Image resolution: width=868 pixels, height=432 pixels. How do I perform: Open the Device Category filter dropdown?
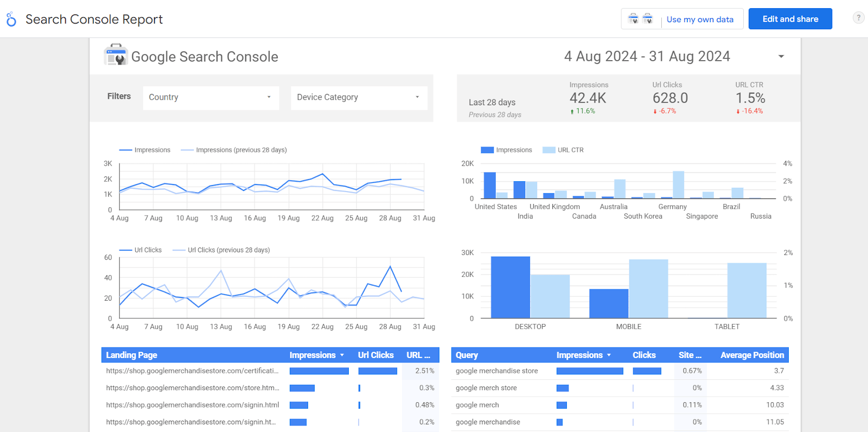[359, 98]
